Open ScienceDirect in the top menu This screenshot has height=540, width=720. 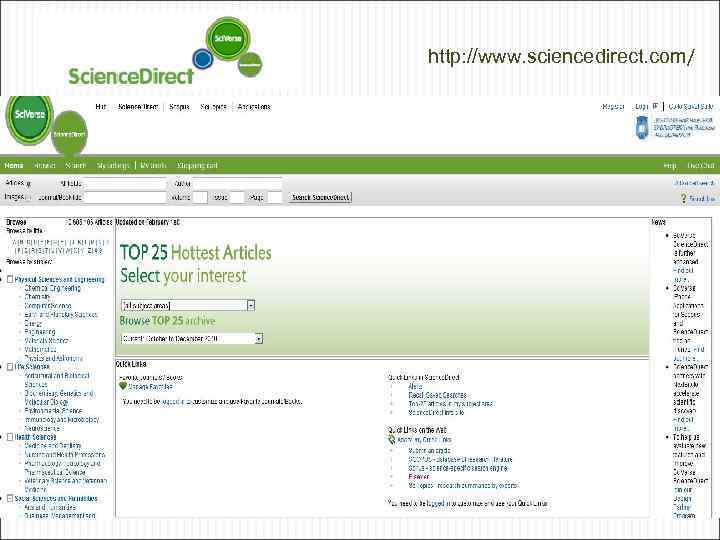[138, 107]
